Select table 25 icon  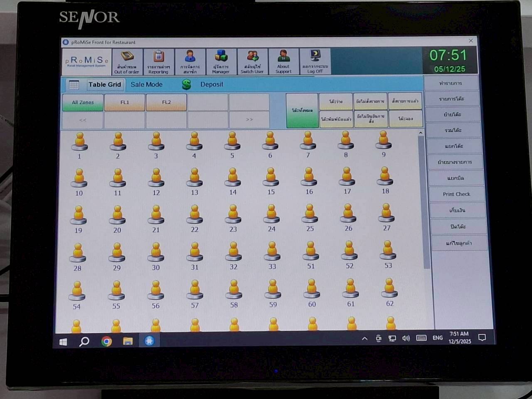[x=310, y=214]
